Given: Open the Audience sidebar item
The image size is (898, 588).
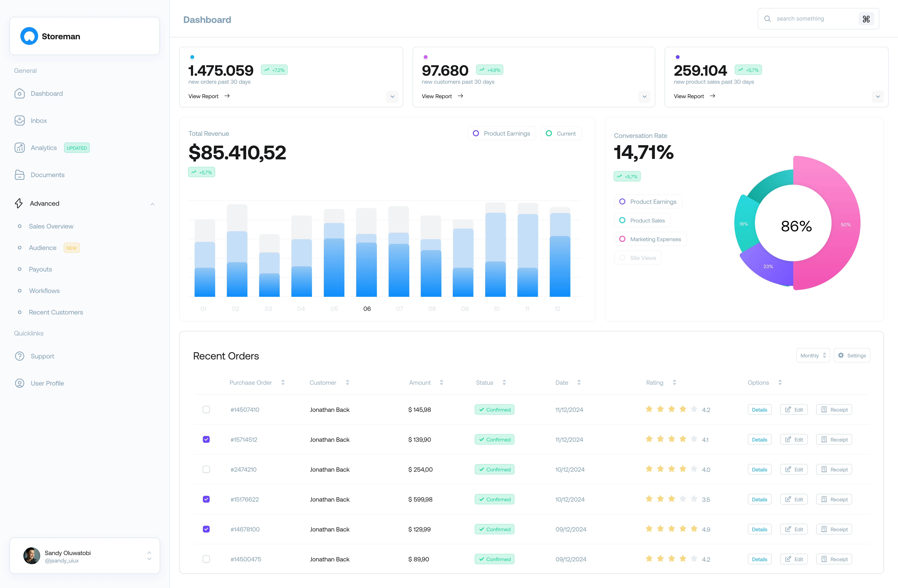Looking at the screenshot, I should (43, 248).
